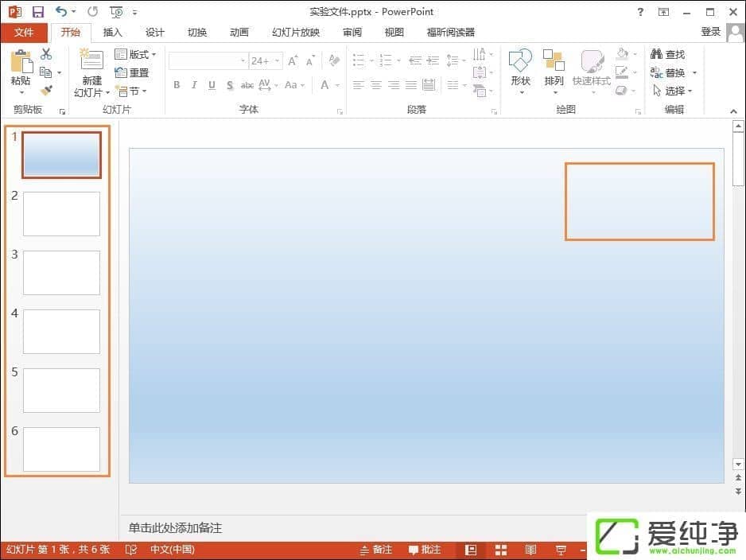
Task: Click the Format Painter icon
Action: [x=46, y=90]
